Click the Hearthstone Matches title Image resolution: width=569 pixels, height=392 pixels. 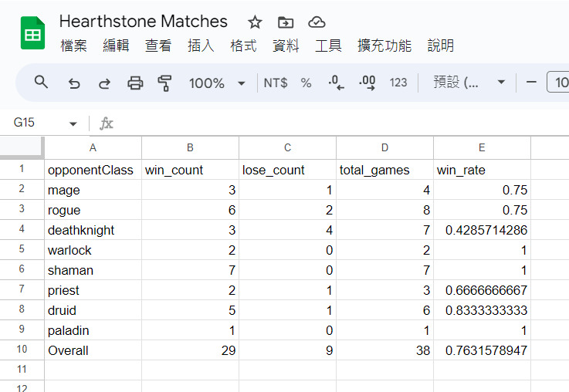click(x=144, y=22)
